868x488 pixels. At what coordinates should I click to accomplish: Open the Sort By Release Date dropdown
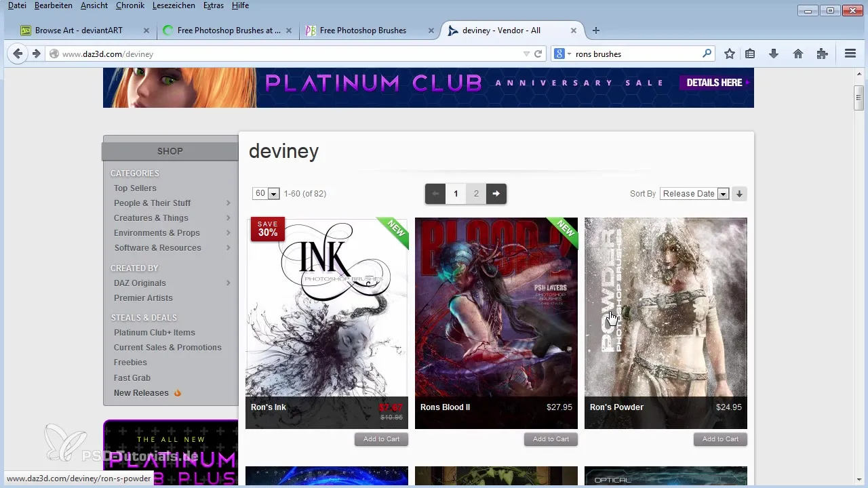pos(694,194)
